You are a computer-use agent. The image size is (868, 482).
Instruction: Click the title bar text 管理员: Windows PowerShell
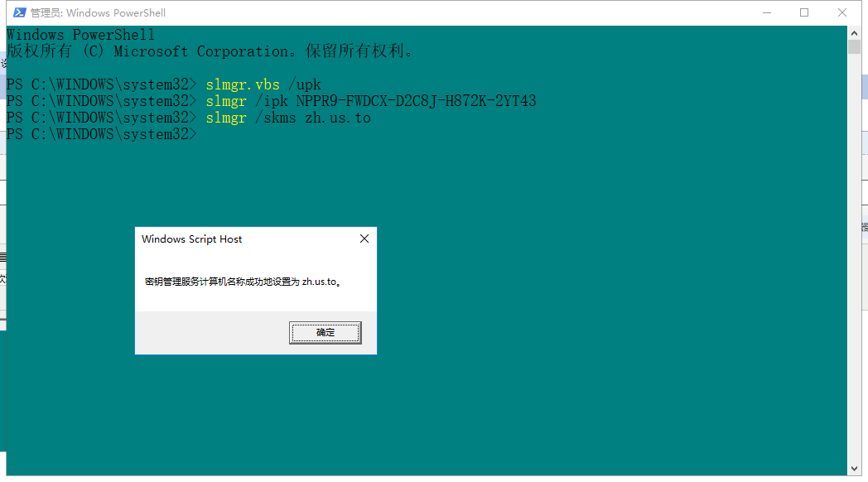(x=98, y=12)
